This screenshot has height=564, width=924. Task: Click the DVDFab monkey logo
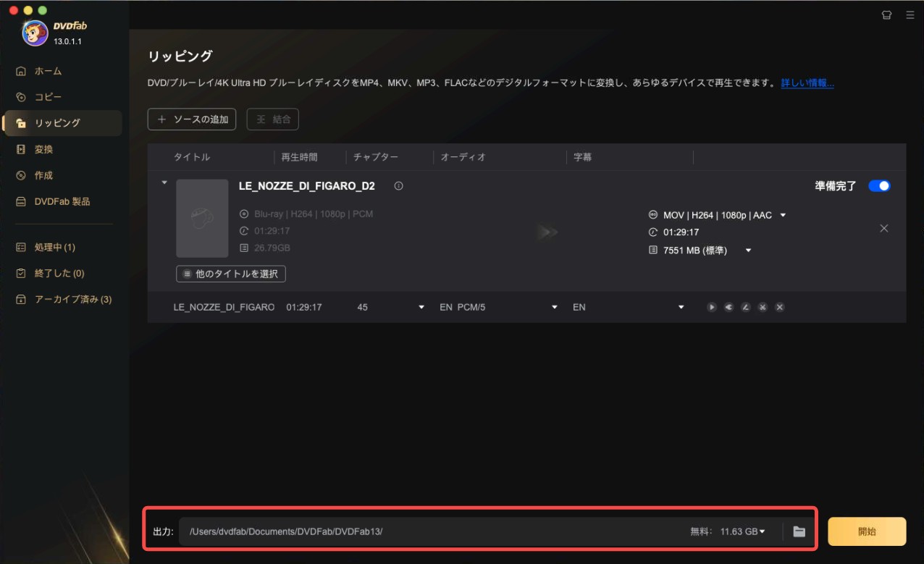point(35,33)
